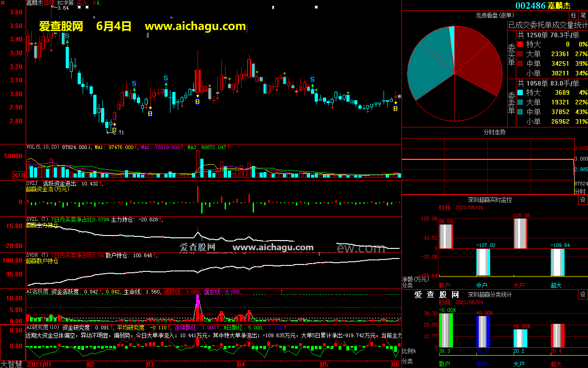Click the 37852 中单 sell volume value
588x368 pixels.
[560, 112]
